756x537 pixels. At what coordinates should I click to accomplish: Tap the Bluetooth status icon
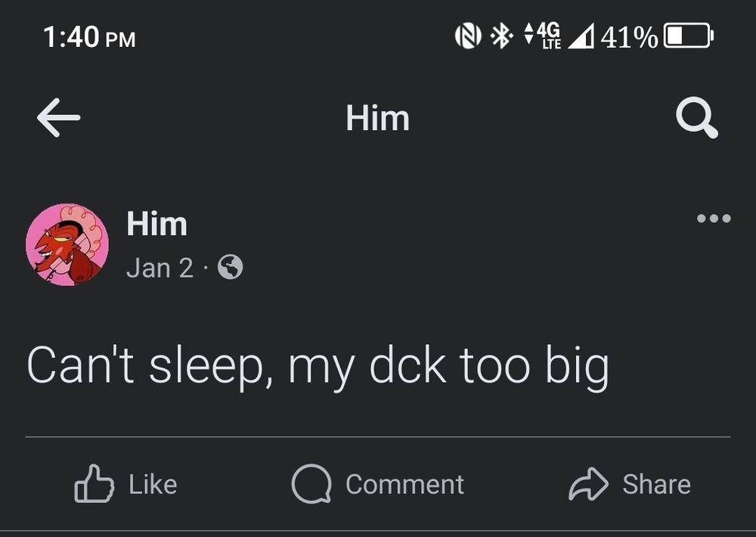(501, 36)
